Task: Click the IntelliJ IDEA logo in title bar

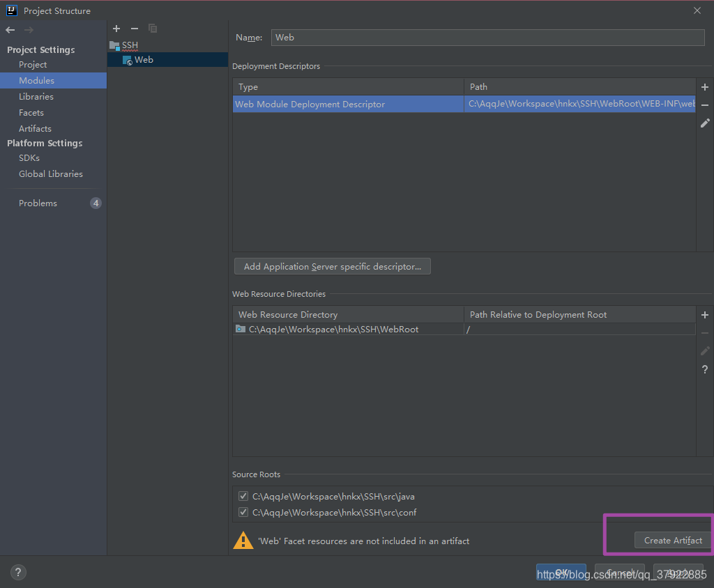Action: [x=11, y=10]
